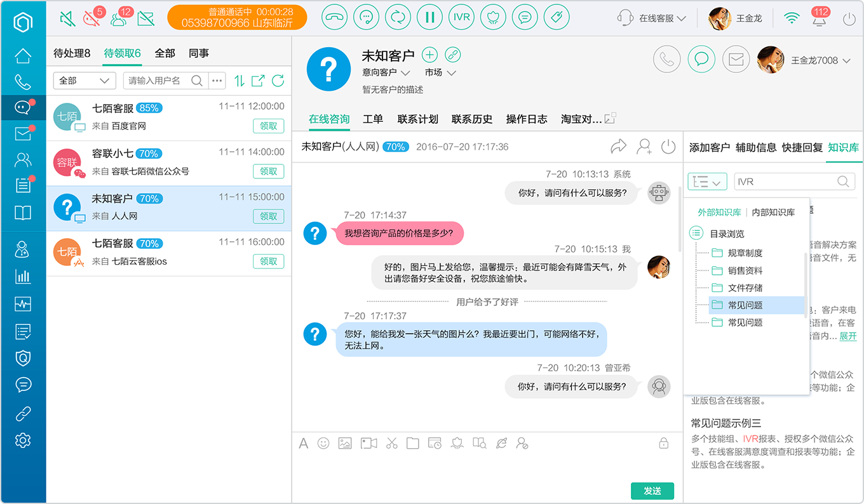Click the scissors screenshot icon in chat toolbar
Screen dimensions: 864x504
(391, 443)
